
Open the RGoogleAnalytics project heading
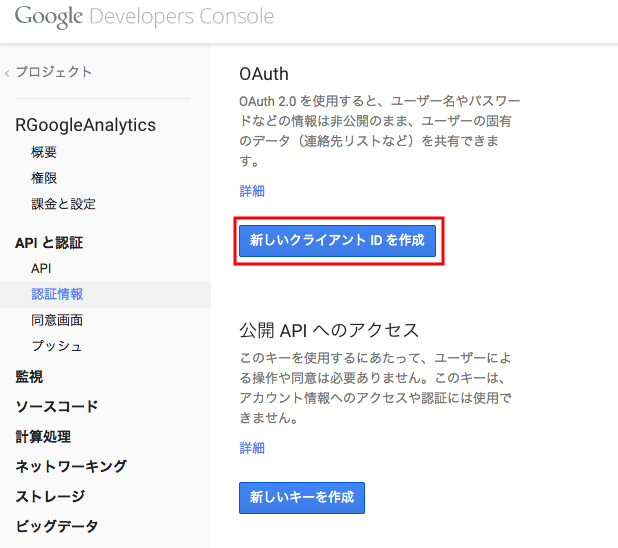click(x=86, y=125)
